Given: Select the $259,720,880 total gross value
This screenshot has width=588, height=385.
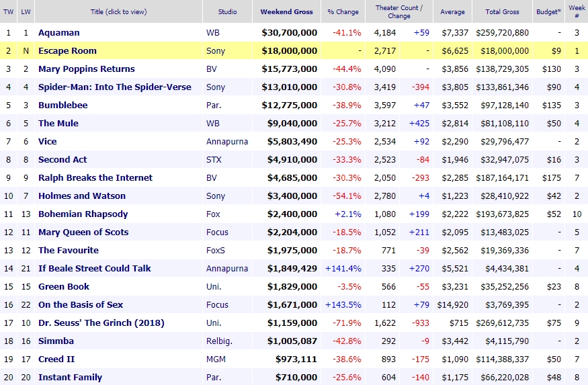Looking at the screenshot, I should point(503,33).
